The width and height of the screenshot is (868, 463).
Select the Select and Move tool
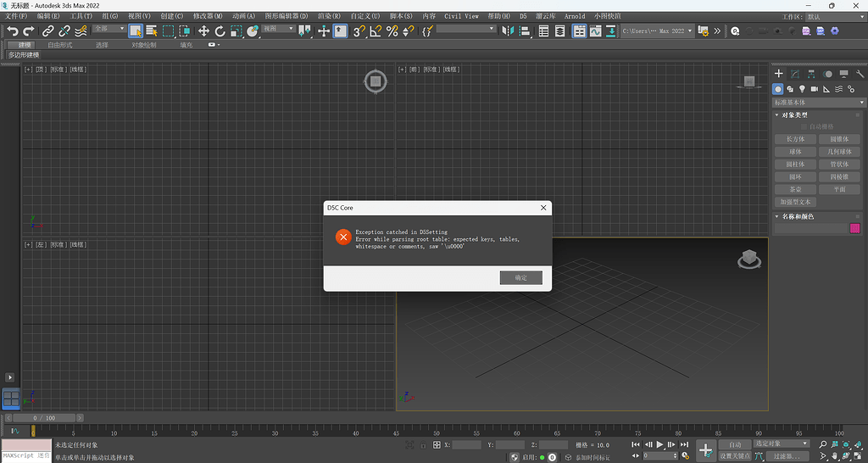203,31
